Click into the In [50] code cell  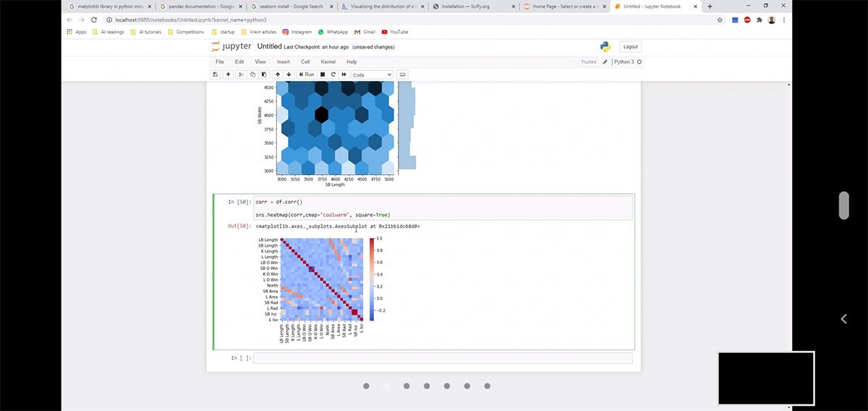pyautogui.click(x=443, y=208)
